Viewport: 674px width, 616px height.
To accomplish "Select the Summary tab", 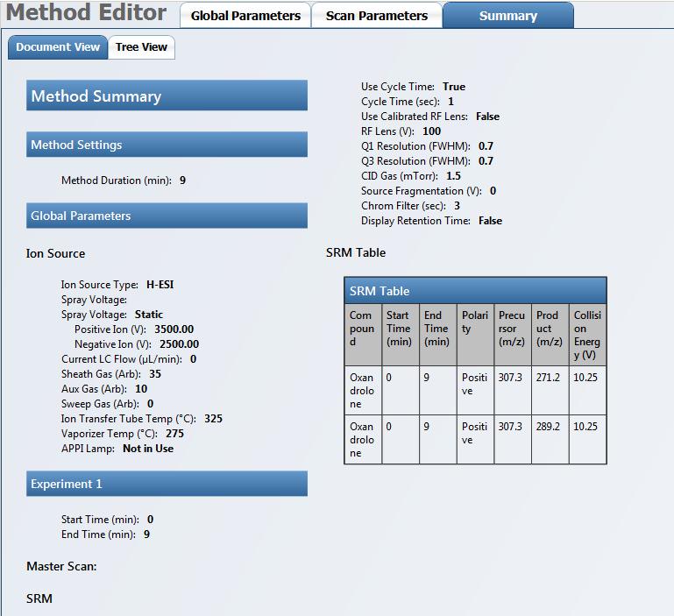I will point(508,16).
